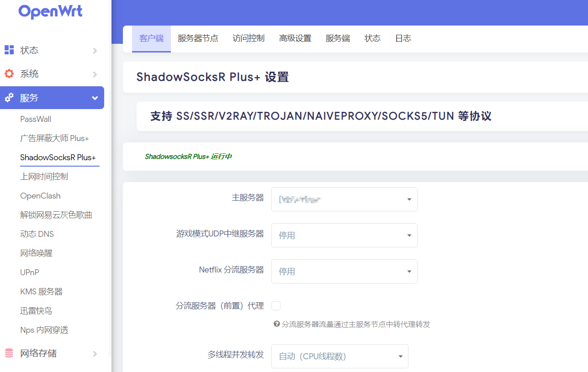Open the 游戏模式UDP中继服务器 dropdown
Screen dimensions: 588x372
pos(344,235)
